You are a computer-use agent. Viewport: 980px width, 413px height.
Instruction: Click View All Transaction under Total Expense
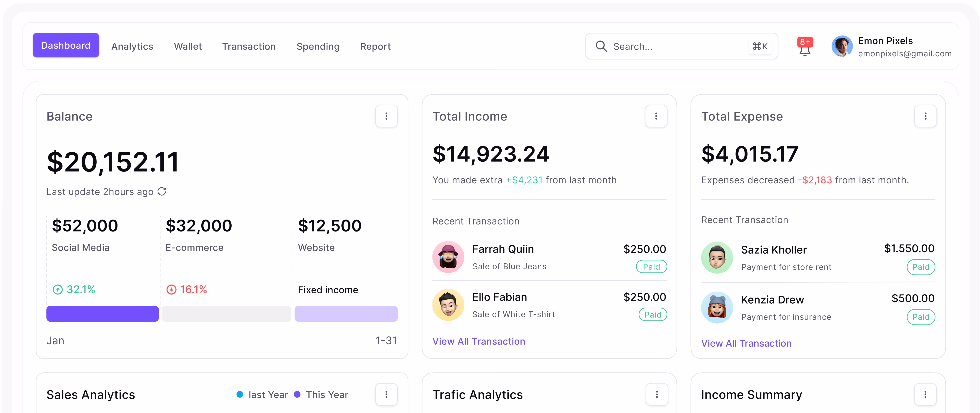coord(746,343)
